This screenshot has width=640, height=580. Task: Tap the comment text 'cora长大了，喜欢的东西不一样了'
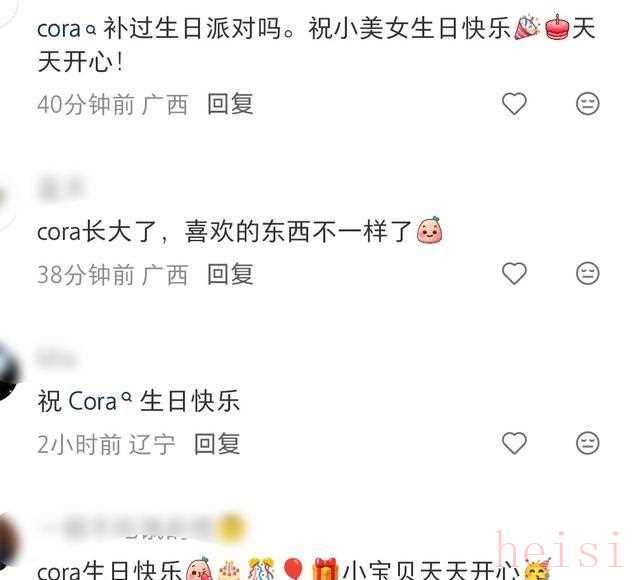(x=240, y=231)
